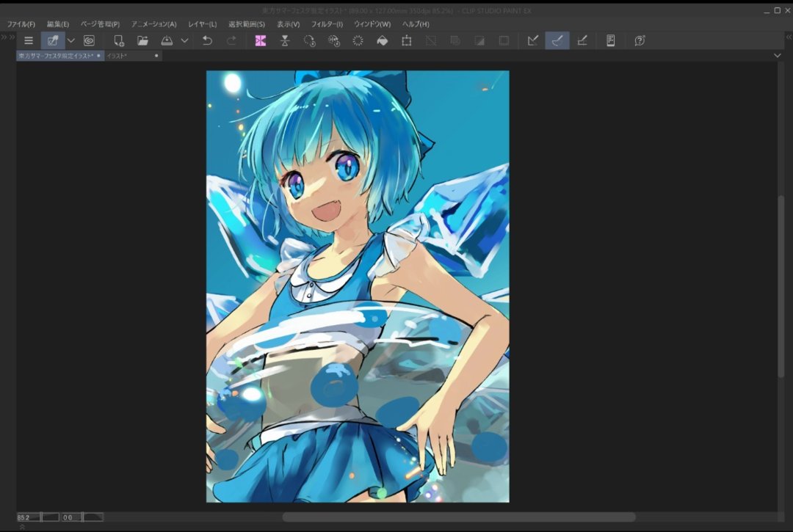Open dropdown arrow next to CLIP STUDIO icon
Screen dimensions: 793x532
tap(70, 40)
